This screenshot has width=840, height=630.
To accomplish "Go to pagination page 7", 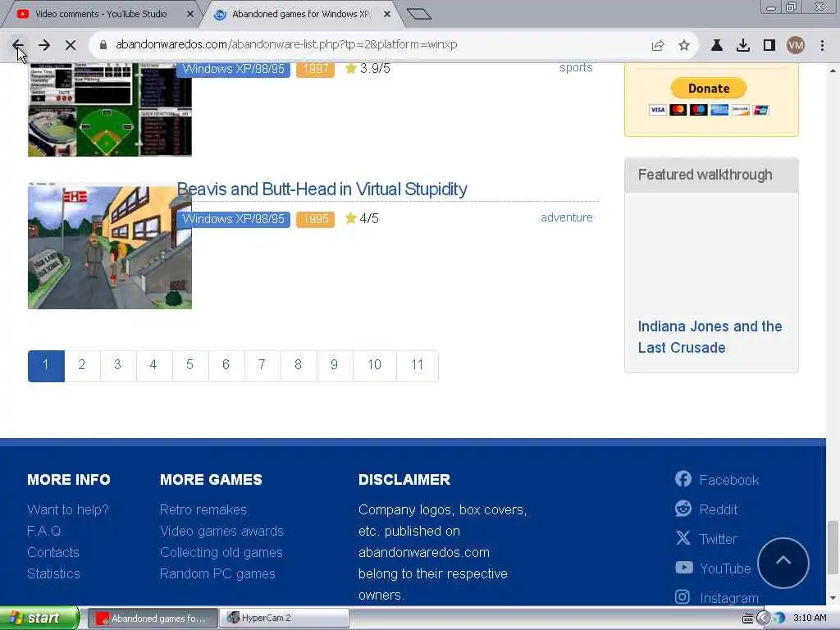I will [x=262, y=366].
